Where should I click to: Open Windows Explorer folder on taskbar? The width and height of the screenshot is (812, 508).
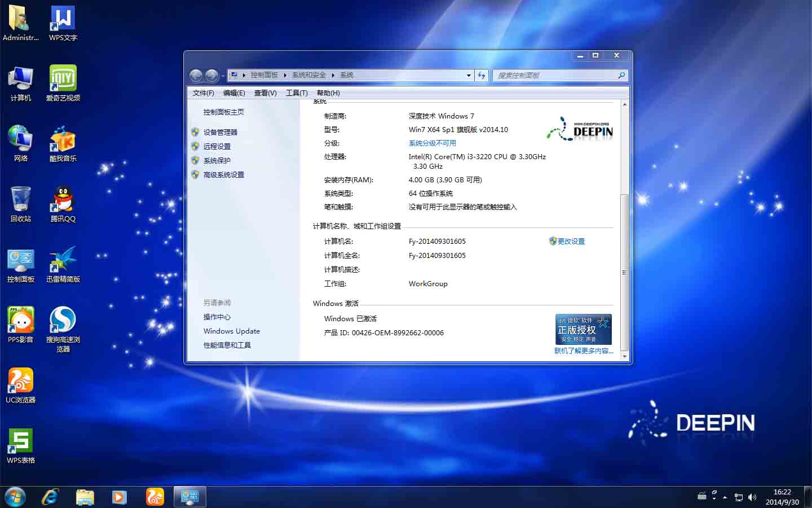tap(85, 497)
